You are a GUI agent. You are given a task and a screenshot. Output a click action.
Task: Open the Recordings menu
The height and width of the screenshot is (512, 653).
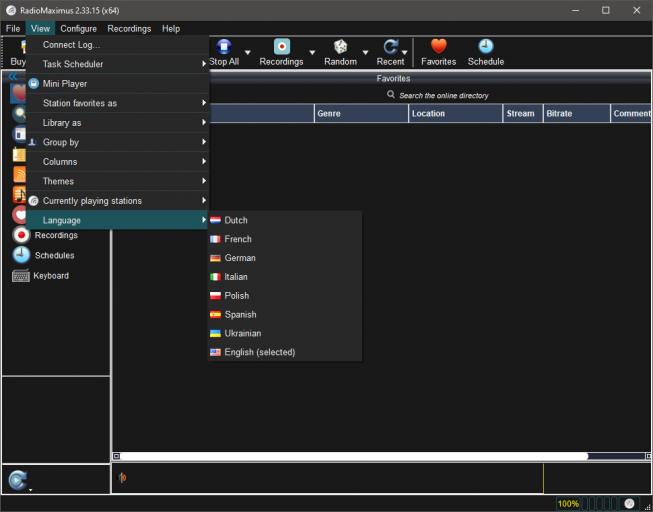129,28
